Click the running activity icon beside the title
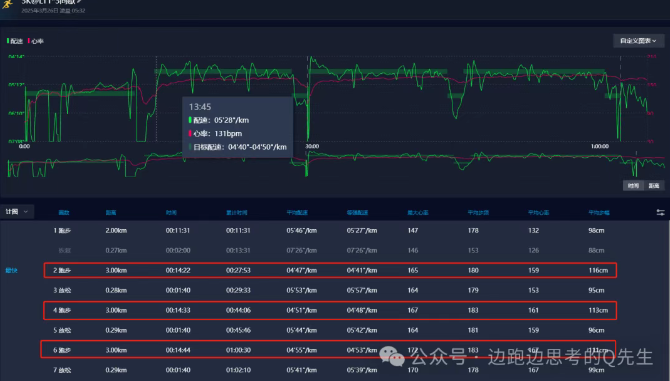The height and width of the screenshot is (381, 670). [x=7, y=4]
